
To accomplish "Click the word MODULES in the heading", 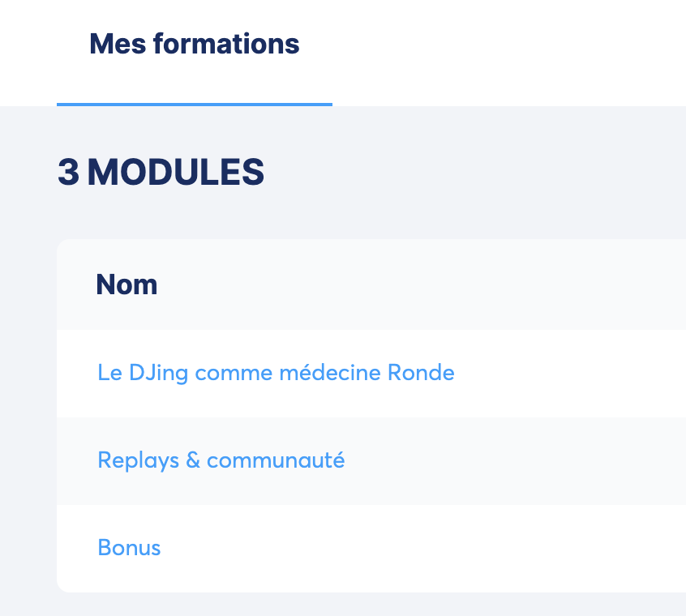I will click(x=175, y=173).
